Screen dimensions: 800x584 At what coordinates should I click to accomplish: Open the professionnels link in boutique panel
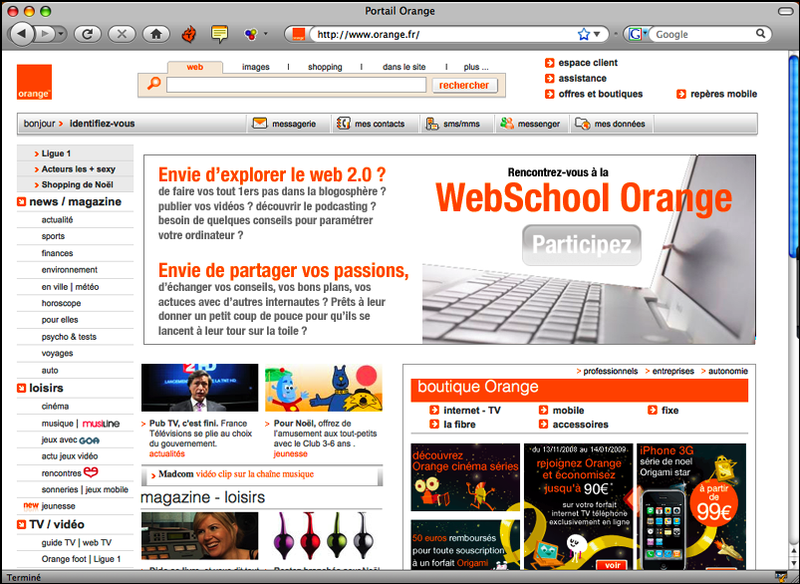coord(611,371)
